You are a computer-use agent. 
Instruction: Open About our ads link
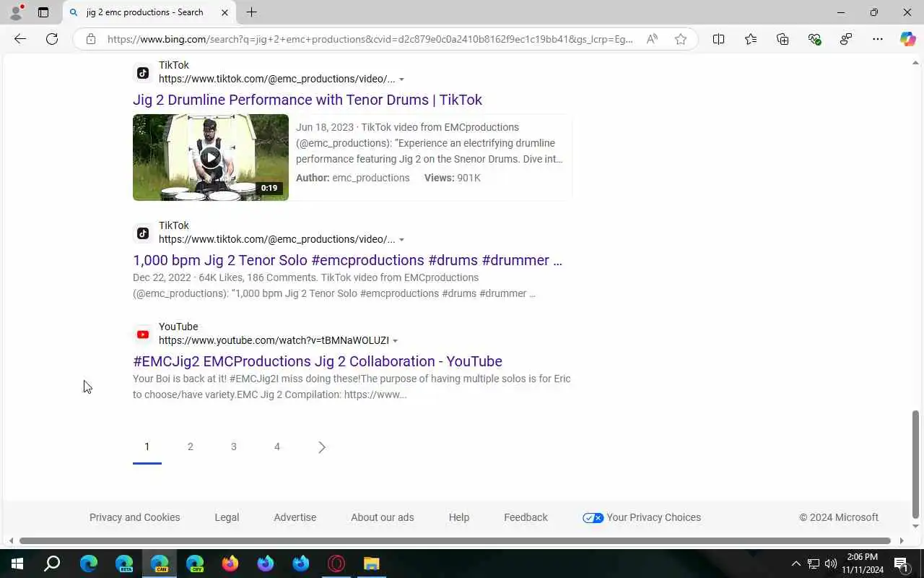point(383,517)
